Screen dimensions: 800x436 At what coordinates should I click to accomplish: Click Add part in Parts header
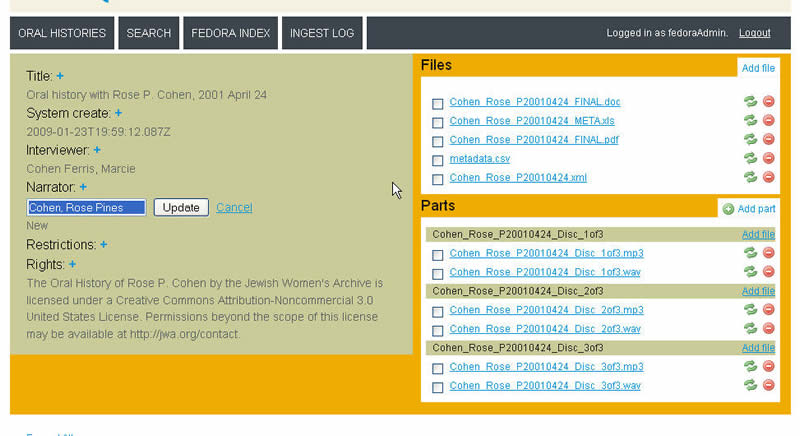point(749,209)
